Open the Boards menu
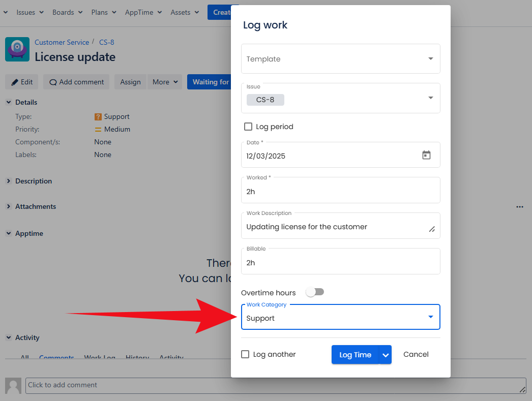Image resolution: width=532 pixels, height=401 pixels. (x=67, y=12)
